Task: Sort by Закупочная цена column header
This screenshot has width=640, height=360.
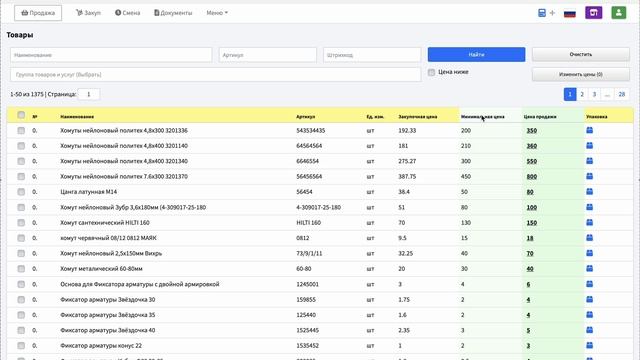Action: (418, 117)
